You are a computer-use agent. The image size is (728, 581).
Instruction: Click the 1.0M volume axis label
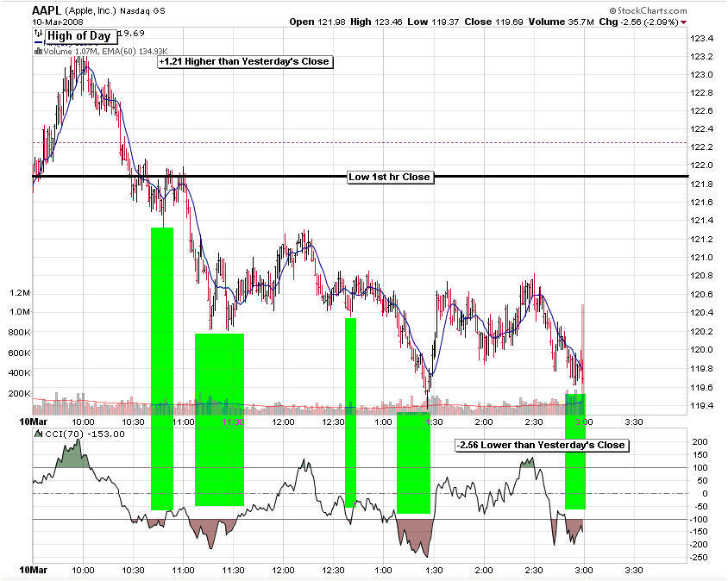click(x=20, y=312)
